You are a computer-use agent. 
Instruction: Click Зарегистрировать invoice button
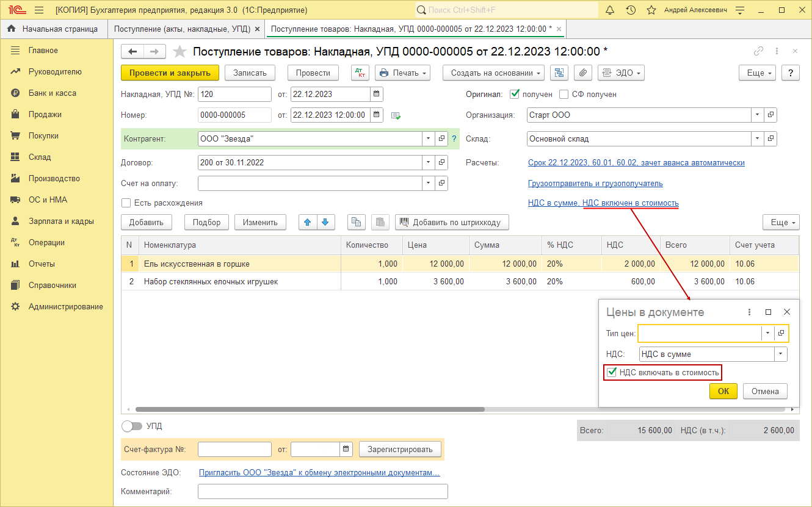click(400, 449)
